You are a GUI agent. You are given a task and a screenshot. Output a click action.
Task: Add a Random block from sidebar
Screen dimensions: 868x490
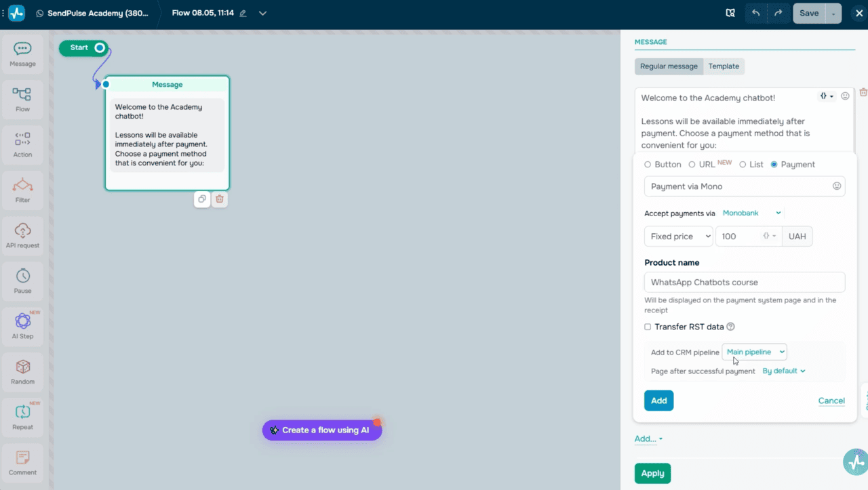(x=22, y=373)
